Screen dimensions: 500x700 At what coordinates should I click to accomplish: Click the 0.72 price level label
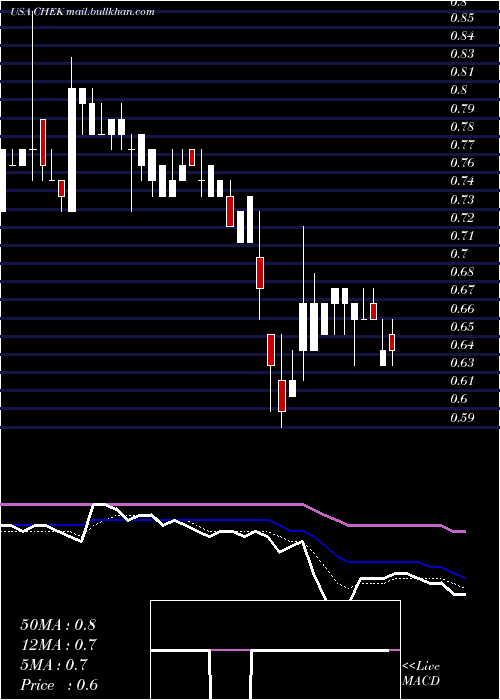[461, 218]
